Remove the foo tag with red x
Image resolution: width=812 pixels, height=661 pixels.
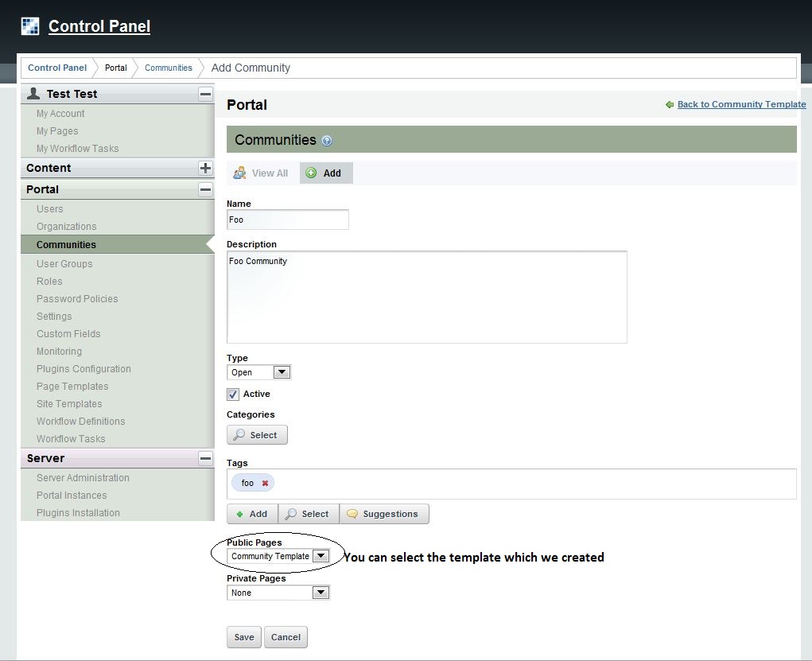265,484
